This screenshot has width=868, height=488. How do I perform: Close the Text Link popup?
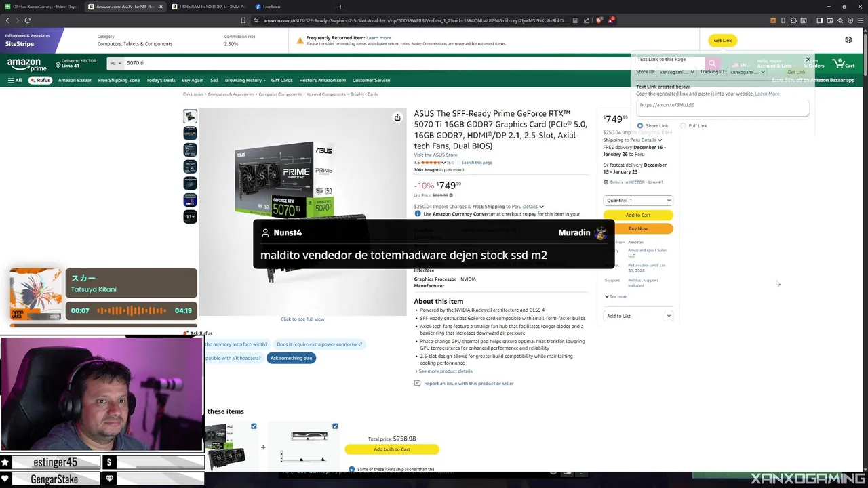pyautogui.click(x=808, y=60)
